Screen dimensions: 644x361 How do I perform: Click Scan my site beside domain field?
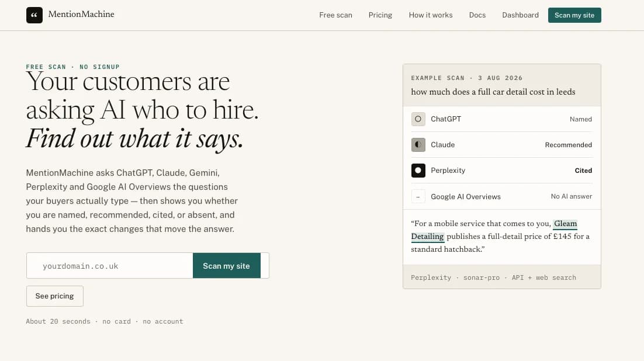tap(226, 266)
